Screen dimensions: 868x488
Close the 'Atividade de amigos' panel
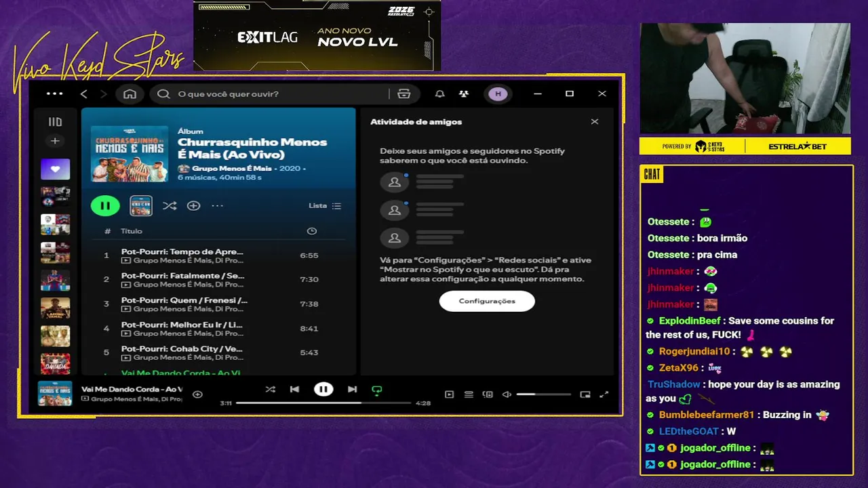pos(595,122)
